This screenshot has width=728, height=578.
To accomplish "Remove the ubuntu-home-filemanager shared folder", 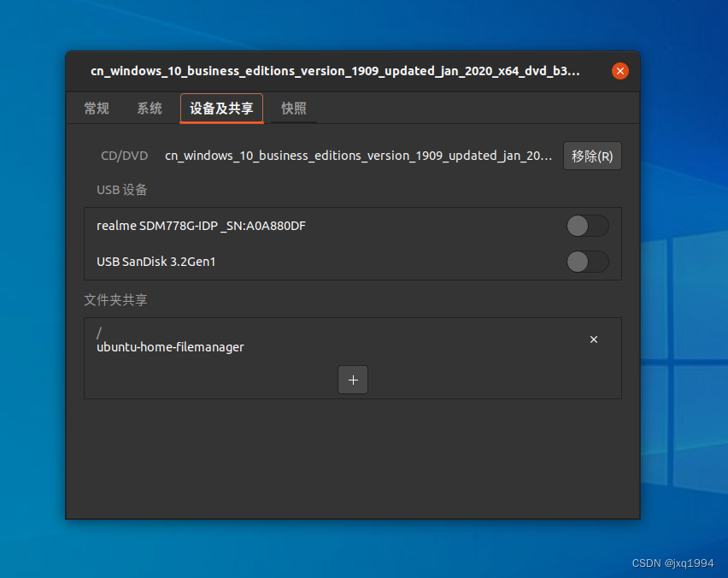I will pos(593,339).
